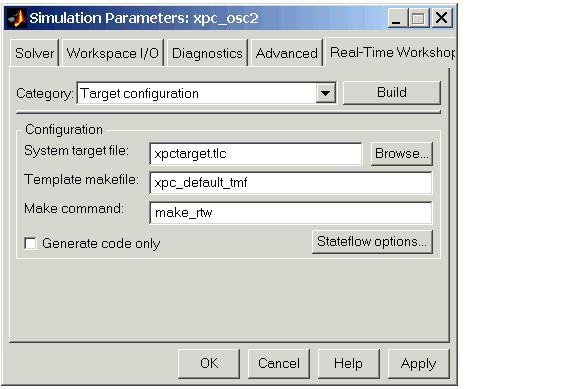Enable the Generate code only checkbox
580x389 pixels.
[30, 243]
